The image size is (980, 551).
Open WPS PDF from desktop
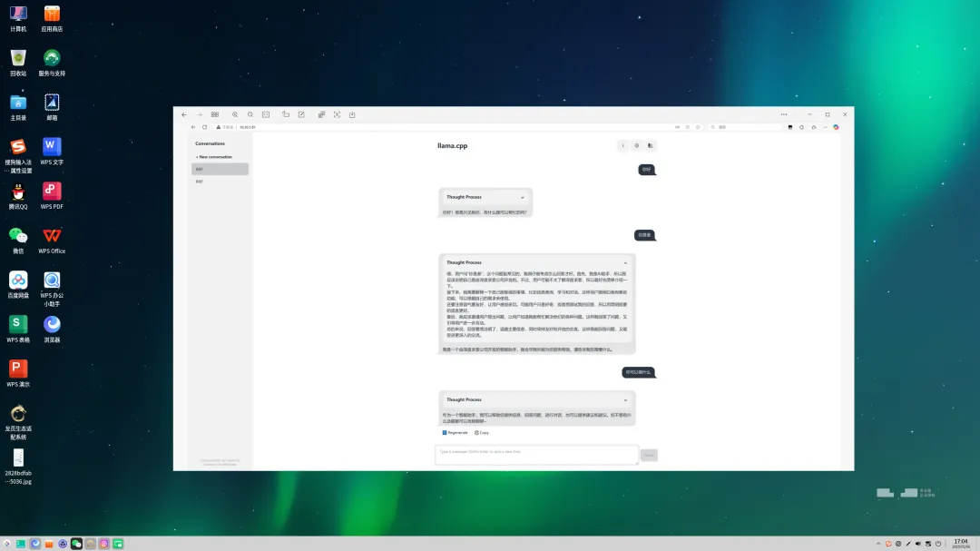click(x=52, y=192)
